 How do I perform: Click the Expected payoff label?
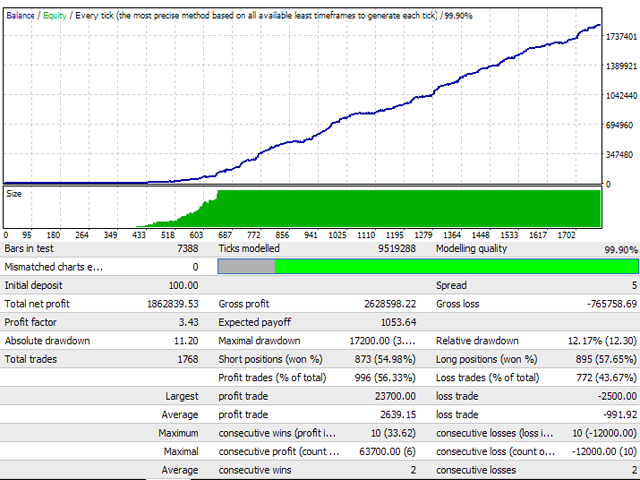tap(254, 322)
